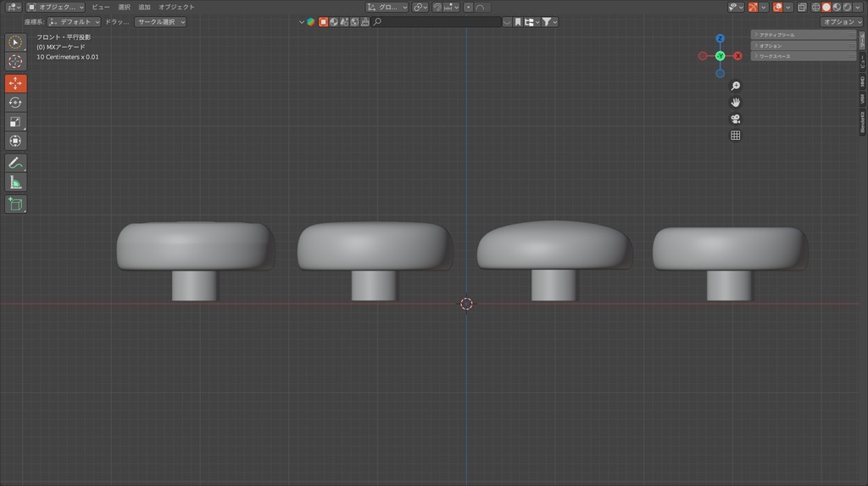Open the ビュー menu
The height and width of the screenshot is (486, 868).
[100, 7]
